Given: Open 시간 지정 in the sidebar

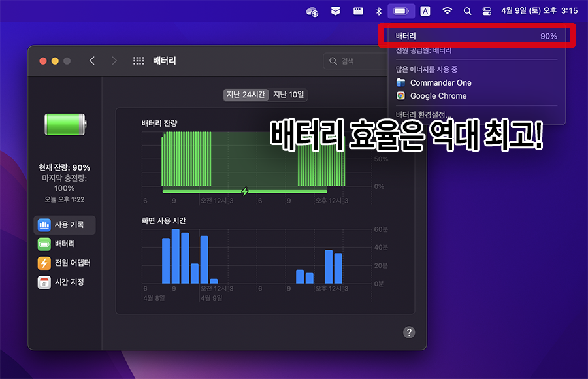Looking at the screenshot, I should 65,282.
